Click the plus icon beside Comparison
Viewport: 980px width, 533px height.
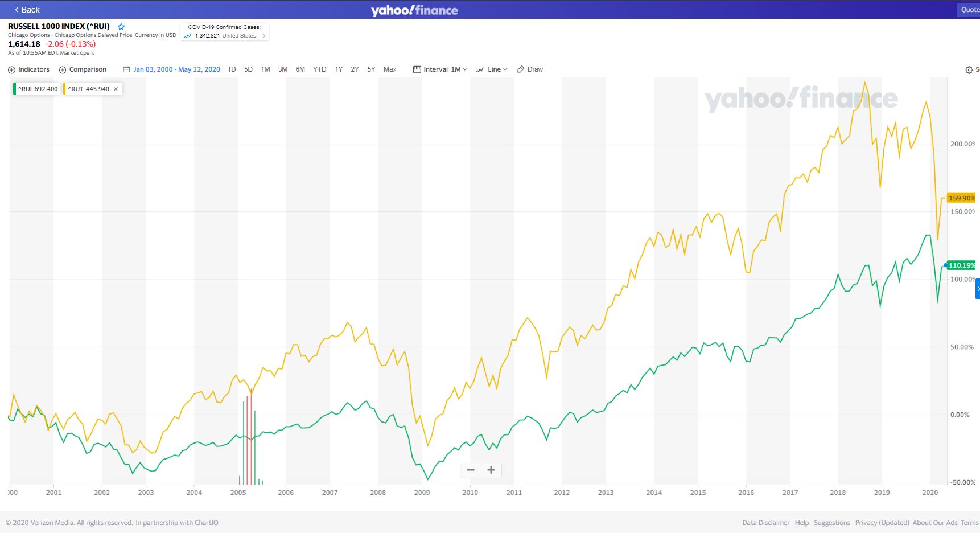[63, 70]
